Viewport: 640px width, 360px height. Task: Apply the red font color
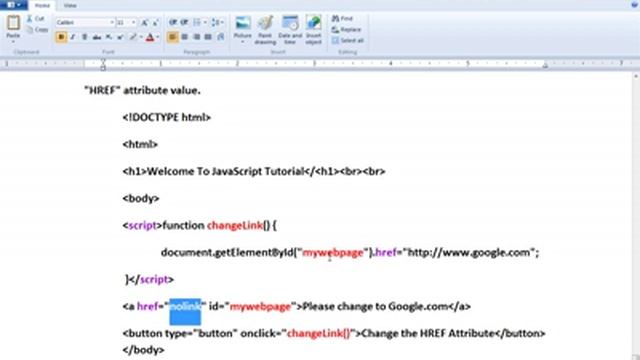tap(150, 37)
